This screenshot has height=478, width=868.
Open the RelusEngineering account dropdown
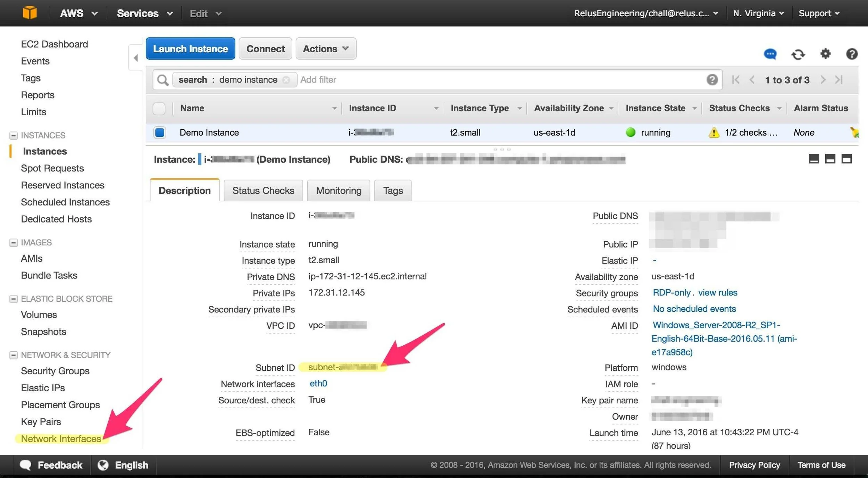646,13
